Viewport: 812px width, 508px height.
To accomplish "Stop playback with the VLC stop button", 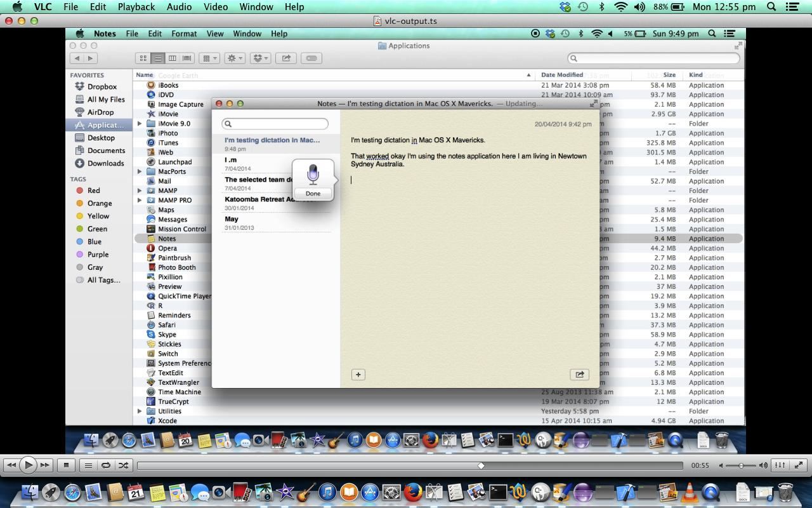I will tap(66, 465).
